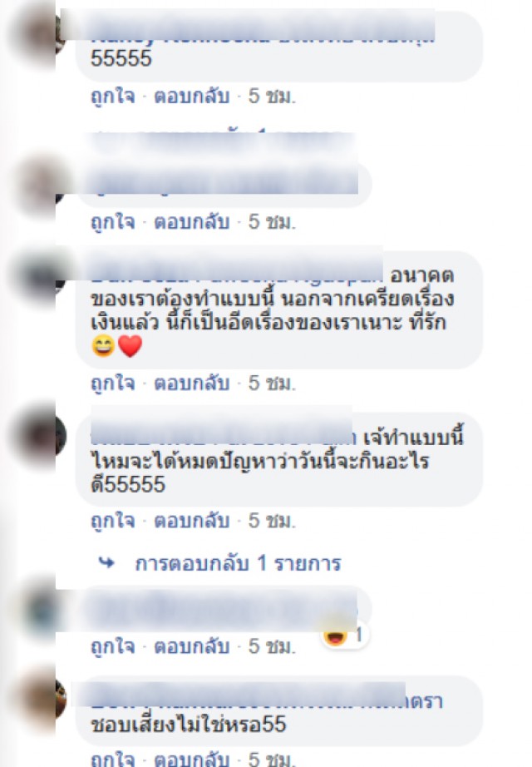Click ตอบกลับ under the comment with Haha reaction
The height and width of the screenshot is (767, 532).
192,646
